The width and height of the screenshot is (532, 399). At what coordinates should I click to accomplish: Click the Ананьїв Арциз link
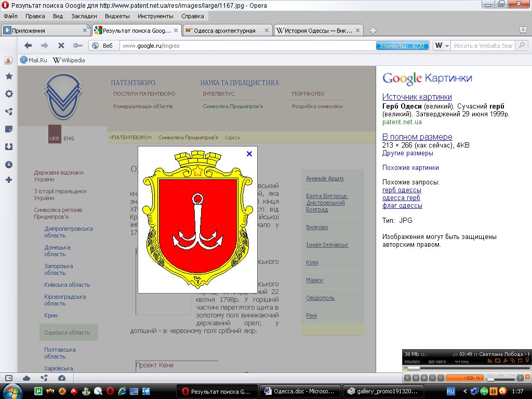coord(325,178)
